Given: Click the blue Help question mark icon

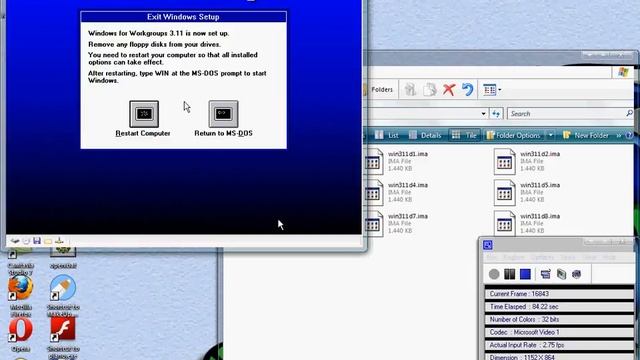Looking at the screenshot, I should 629,135.
